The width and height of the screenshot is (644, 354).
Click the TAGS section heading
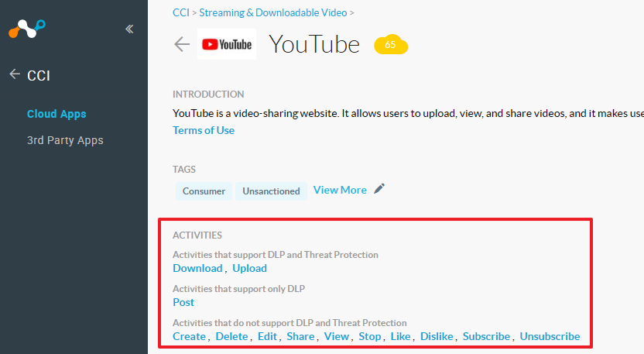coord(184,170)
